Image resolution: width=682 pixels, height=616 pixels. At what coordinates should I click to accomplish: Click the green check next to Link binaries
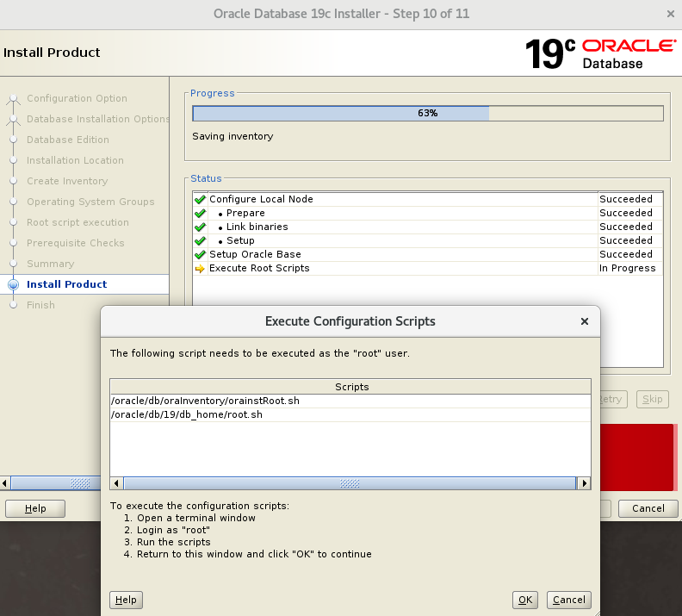(200, 227)
